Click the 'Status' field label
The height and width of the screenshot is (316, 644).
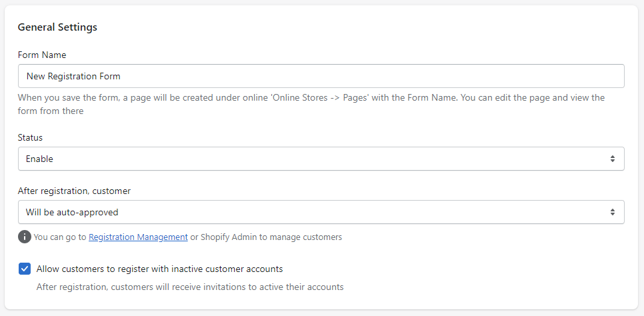tap(30, 137)
